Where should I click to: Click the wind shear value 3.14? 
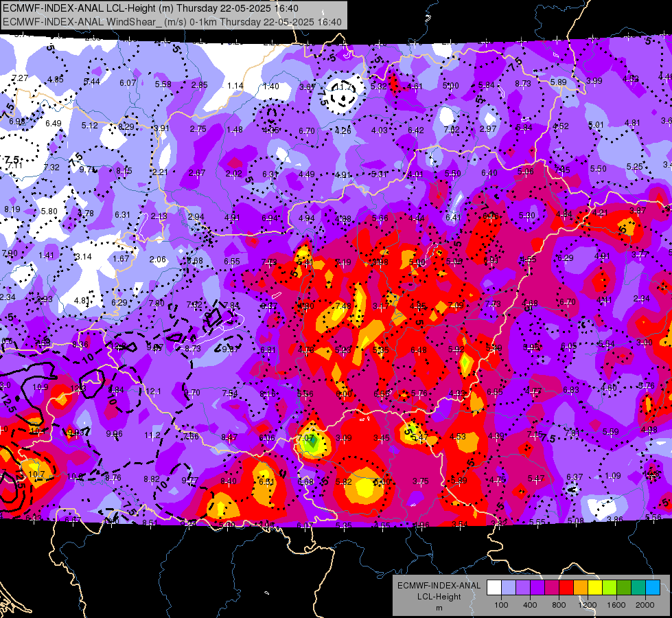pos(83,256)
